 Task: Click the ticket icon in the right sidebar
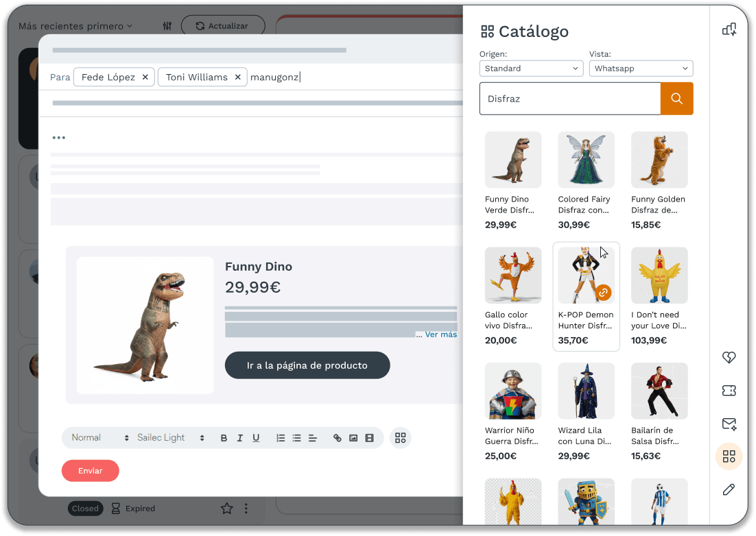(729, 390)
